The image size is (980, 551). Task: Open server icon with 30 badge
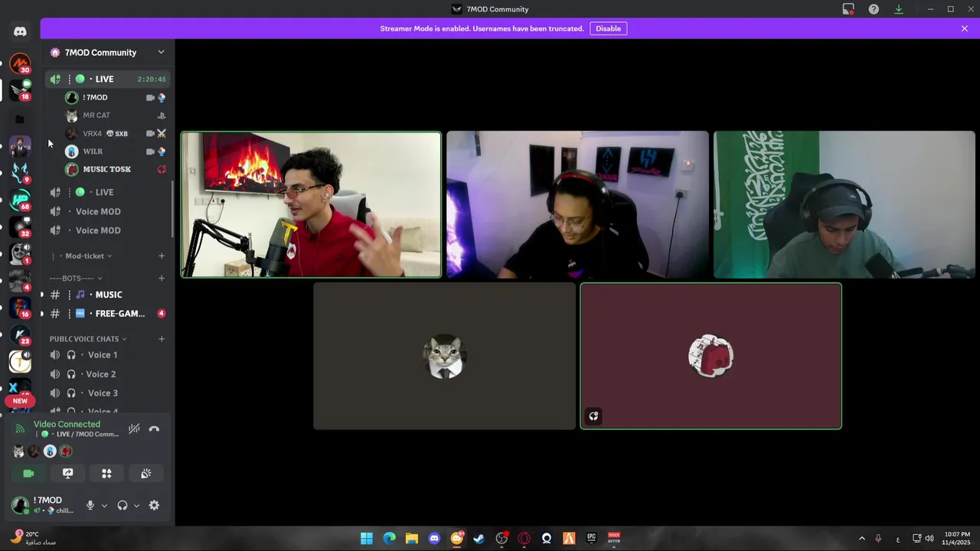tap(20, 64)
